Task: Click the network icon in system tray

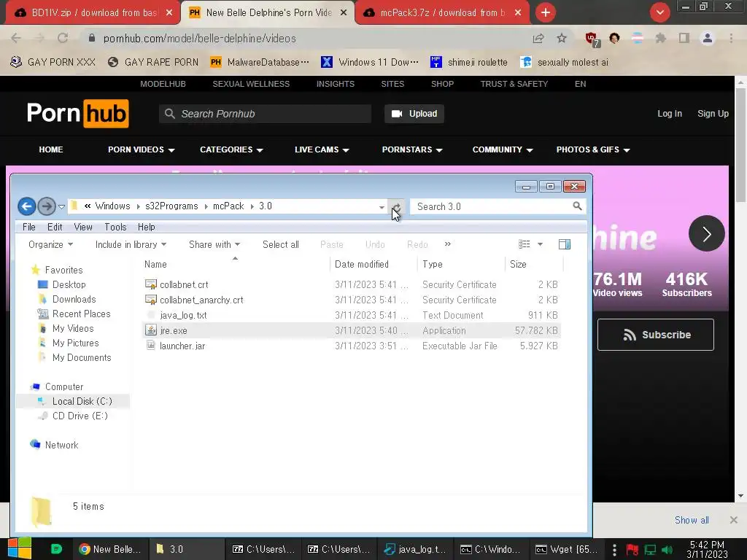Action: (x=650, y=550)
